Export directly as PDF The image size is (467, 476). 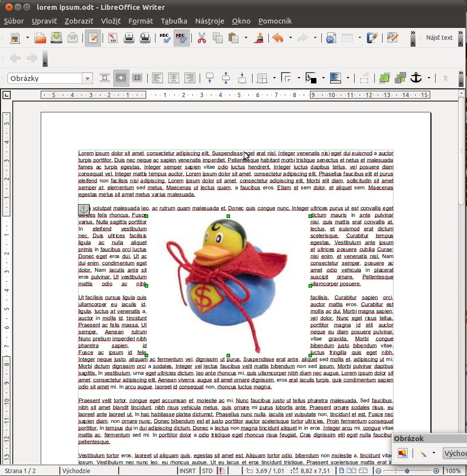(113, 38)
